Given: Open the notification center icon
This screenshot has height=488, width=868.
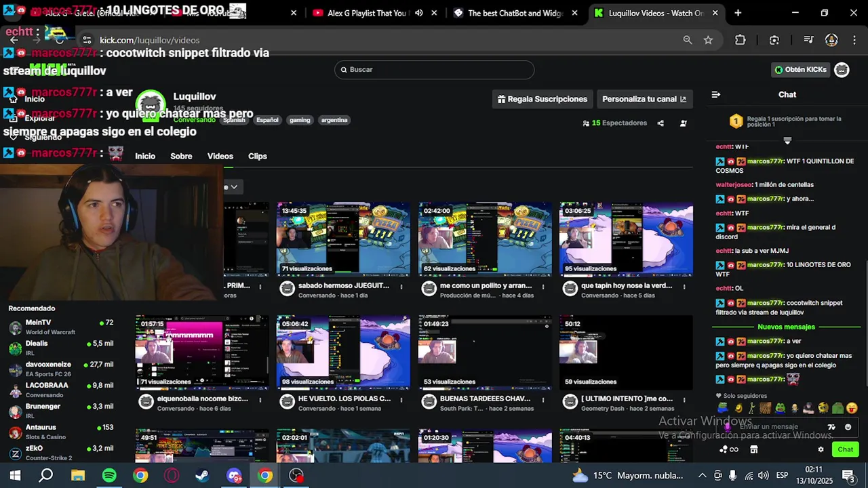Looking at the screenshot, I should coord(848,476).
